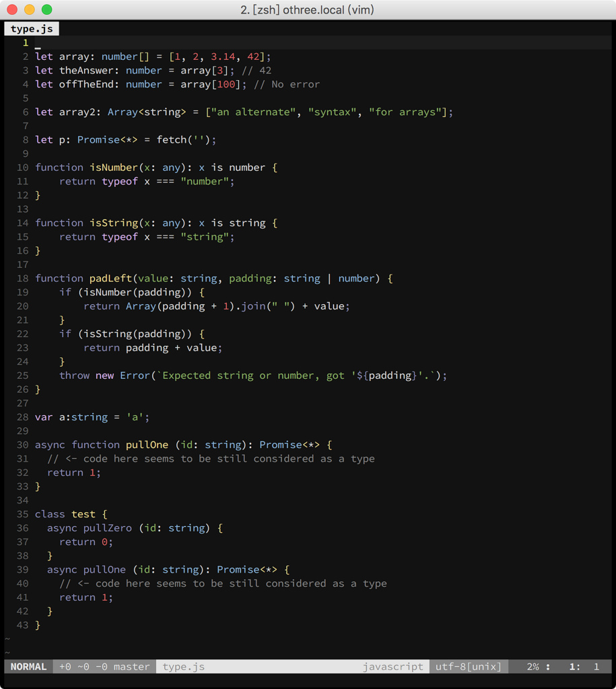Screen dimensions: 616x689
Task: Click line number 25 in the gutter
Action: point(22,375)
